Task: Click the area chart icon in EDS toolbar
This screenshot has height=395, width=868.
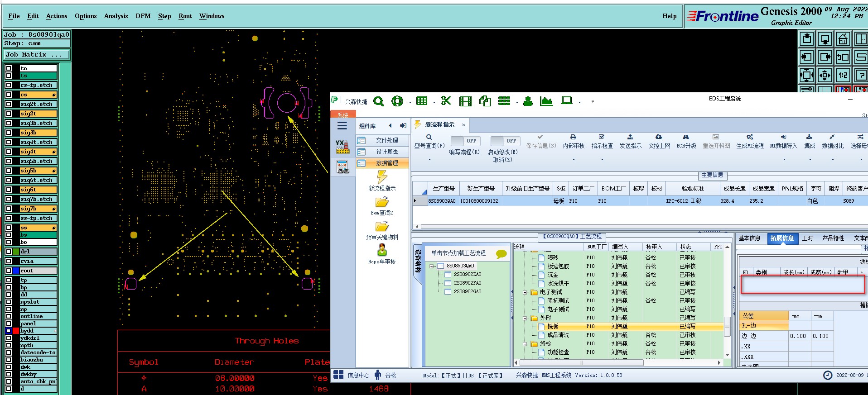Action: pos(546,101)
